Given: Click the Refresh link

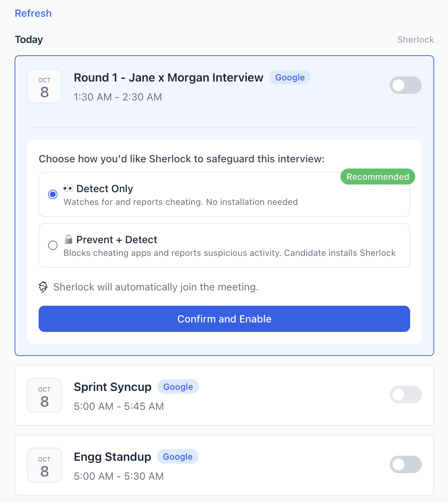Looking at the screenshot, I should tap(33, 13).
